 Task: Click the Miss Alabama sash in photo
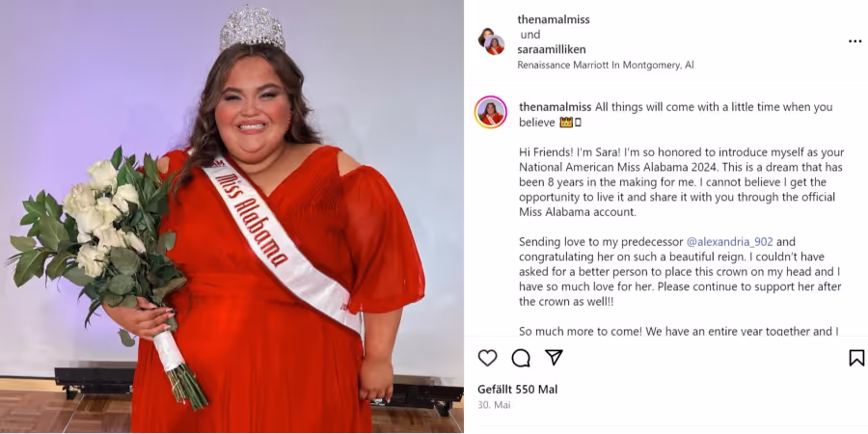(x=283, y=244)
